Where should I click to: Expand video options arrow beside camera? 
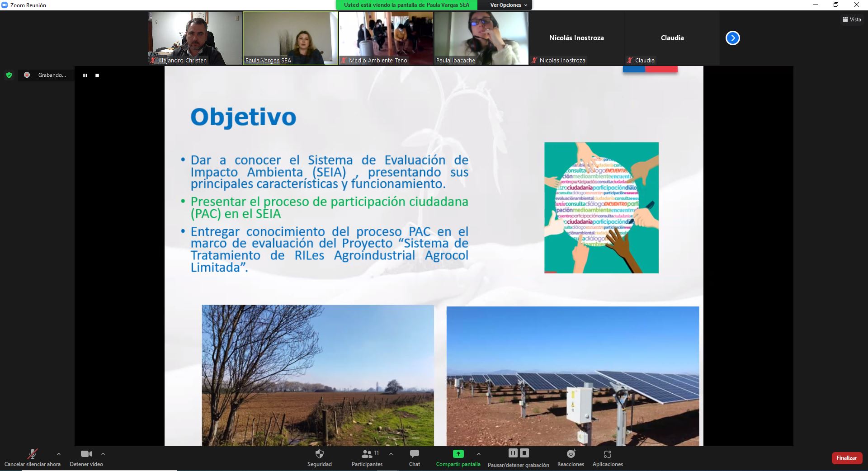pyautogui.click(x=103, y=454)
